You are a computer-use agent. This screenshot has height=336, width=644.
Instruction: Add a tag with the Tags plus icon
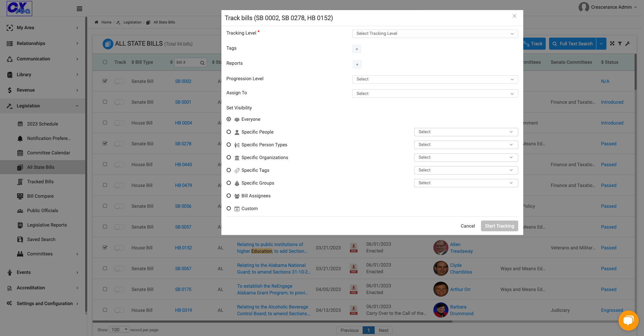click(357, 49)
